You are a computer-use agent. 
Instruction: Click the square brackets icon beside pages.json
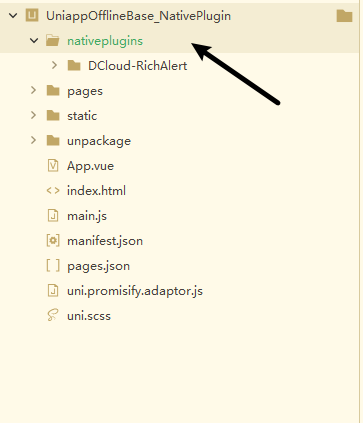click(53, 266)
